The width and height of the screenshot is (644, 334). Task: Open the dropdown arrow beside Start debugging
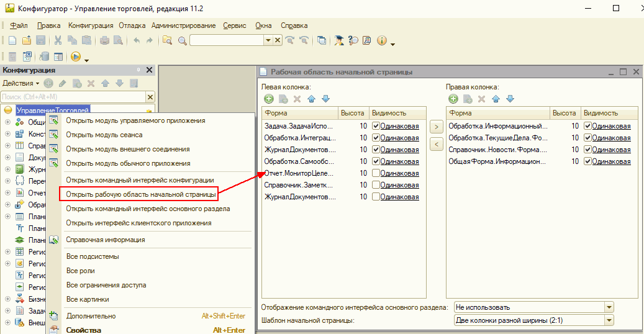point(86,60)
